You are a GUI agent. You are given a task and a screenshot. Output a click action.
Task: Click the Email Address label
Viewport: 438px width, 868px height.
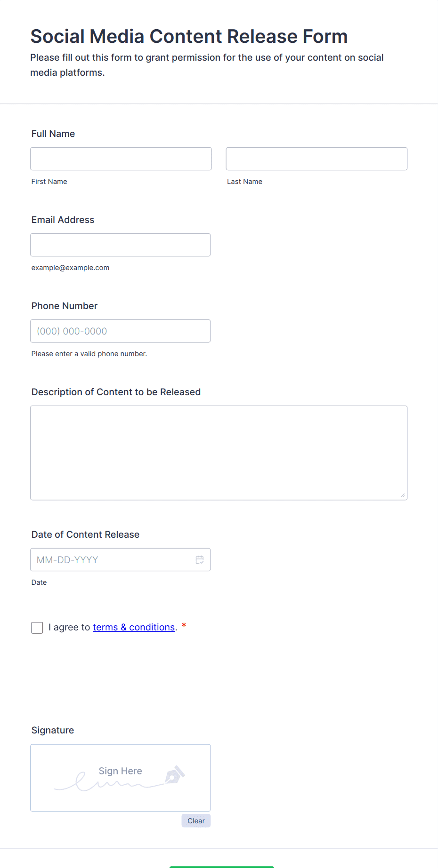pyautogui.click(x=63, y=220)
